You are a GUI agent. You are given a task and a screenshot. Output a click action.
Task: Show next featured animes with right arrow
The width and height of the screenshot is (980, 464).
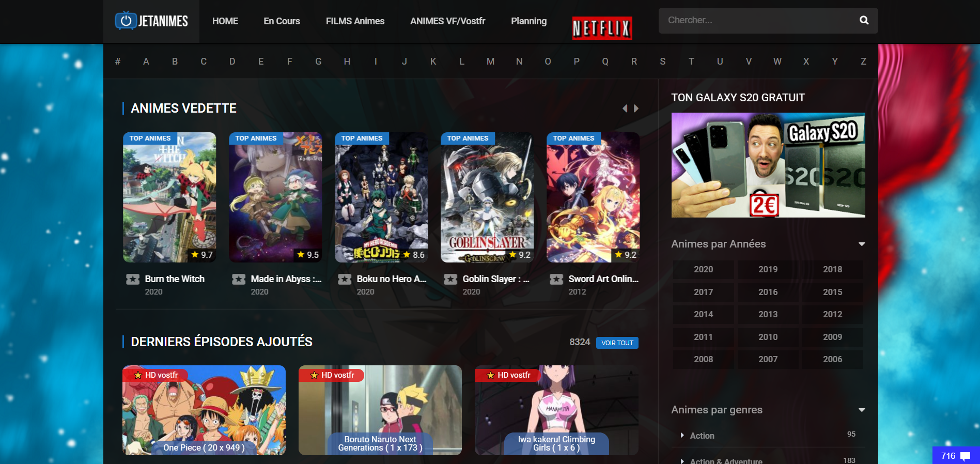click(636, 108)
